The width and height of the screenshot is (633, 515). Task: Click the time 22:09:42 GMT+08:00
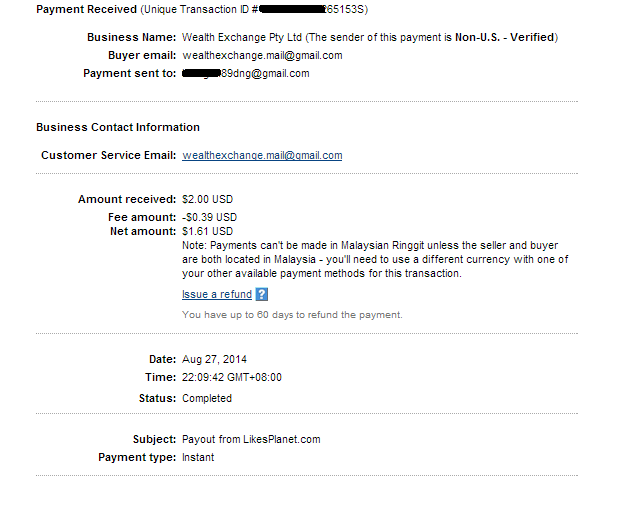click(x=232, y=377)
